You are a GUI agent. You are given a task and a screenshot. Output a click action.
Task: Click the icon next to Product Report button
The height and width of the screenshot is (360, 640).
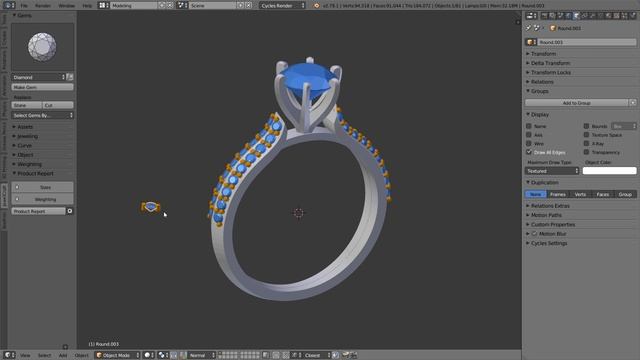point(70,211)
